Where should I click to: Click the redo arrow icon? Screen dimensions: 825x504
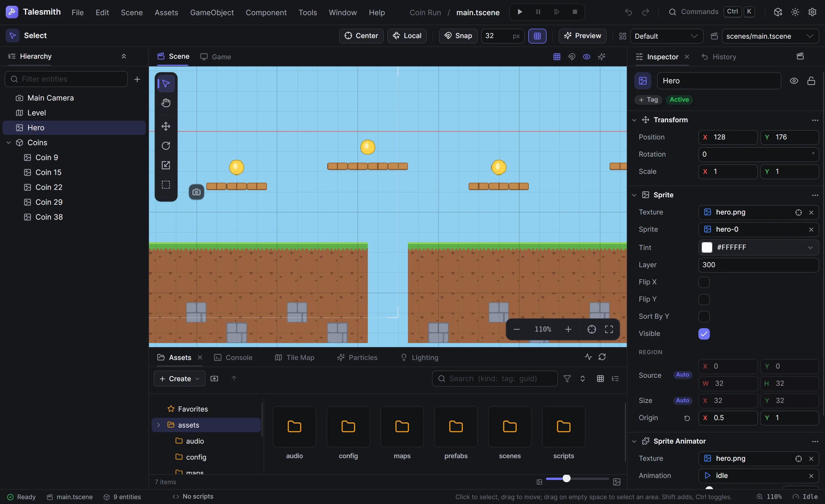(x=646, y=12)
